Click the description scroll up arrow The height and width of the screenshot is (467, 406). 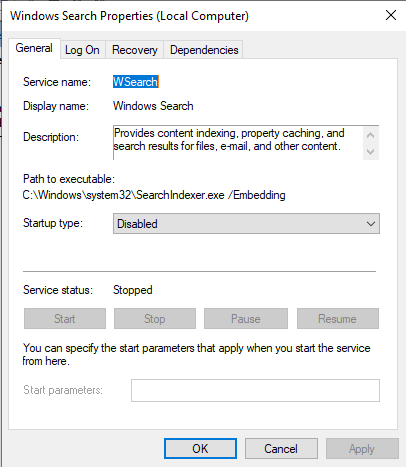click(x=370, y=135)
